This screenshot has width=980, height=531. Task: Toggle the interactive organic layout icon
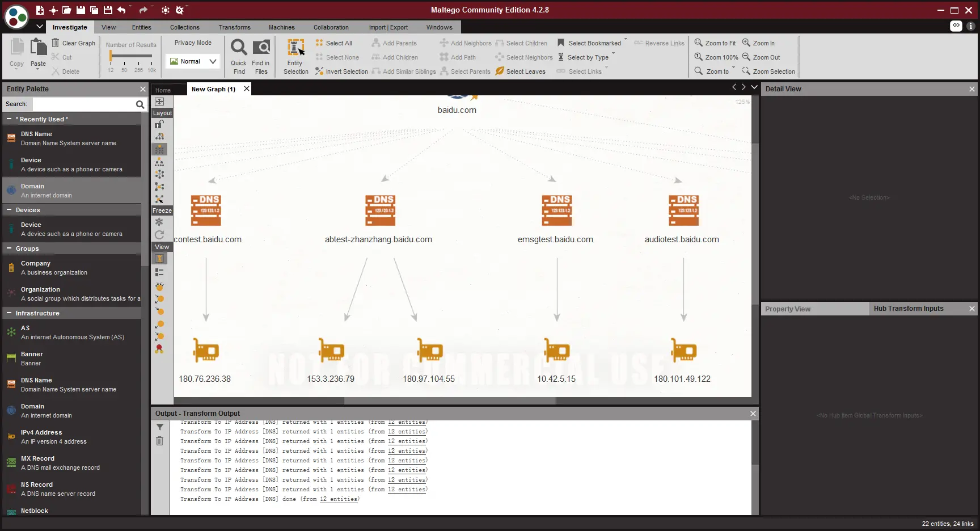pyautogui.click(x=159, y=199)
